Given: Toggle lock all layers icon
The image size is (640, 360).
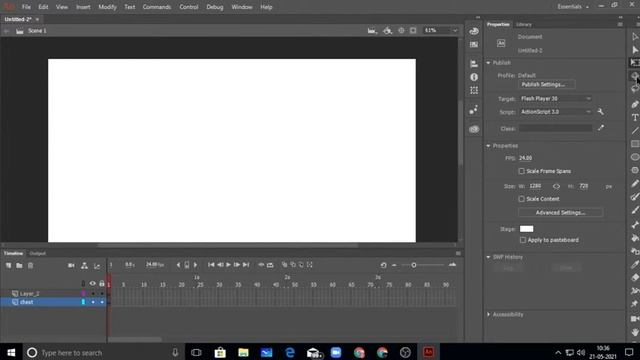Looking at the screenshot, I should pos(102,283).
